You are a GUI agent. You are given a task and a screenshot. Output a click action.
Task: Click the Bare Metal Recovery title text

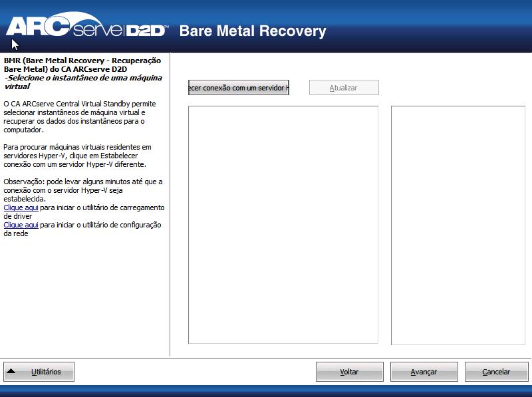[x=253, y=31]
